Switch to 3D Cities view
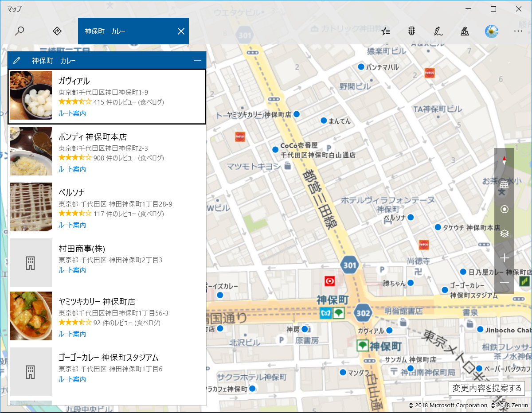 point(465,31)
